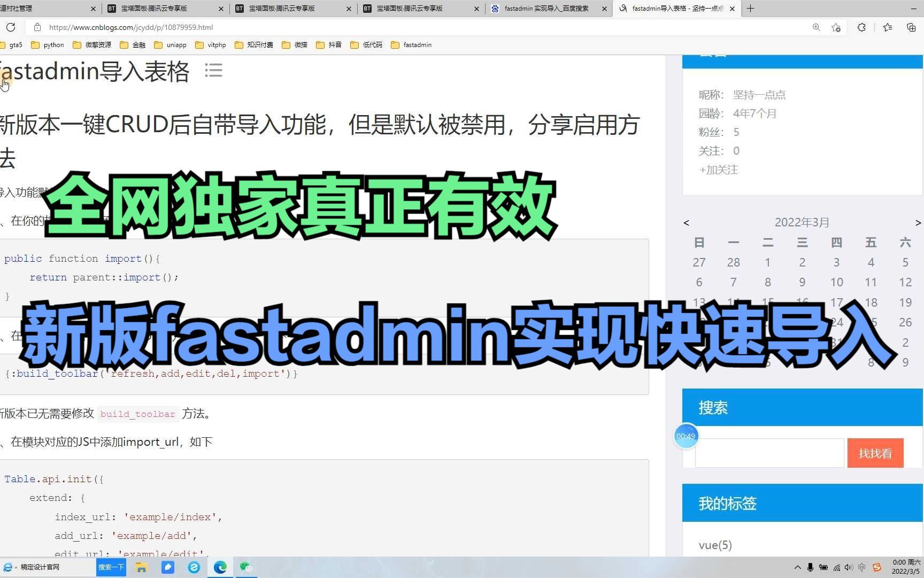The width and height of the screenshot is (924, 578).
Task: Open the zoom magnifier icon in address bar
Action: pyautogui.click(x=816, y=27)
